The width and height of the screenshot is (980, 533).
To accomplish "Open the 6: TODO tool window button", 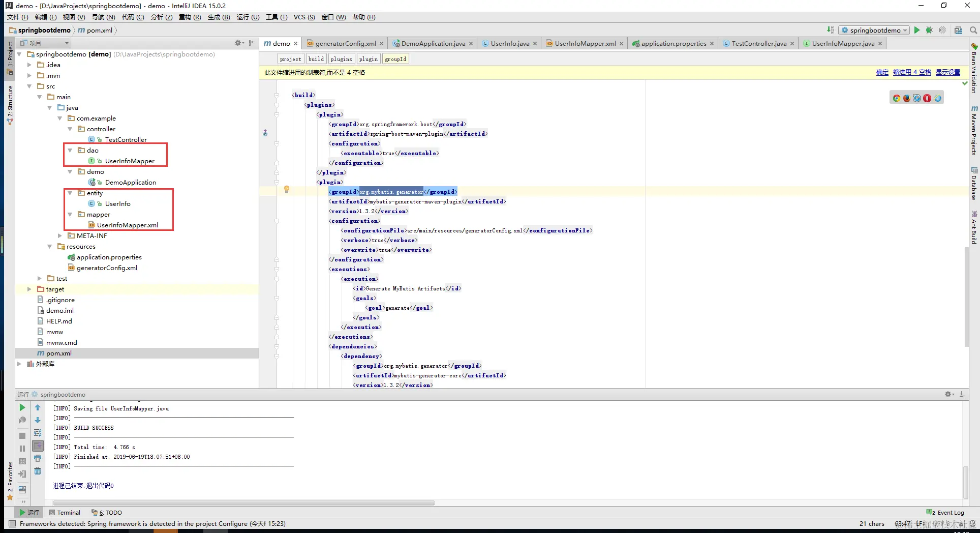I will 106,512.
